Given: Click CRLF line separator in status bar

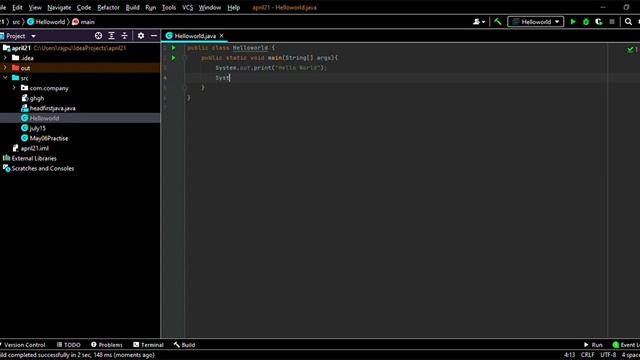Looking at the screenshot, I should (587, 355).
